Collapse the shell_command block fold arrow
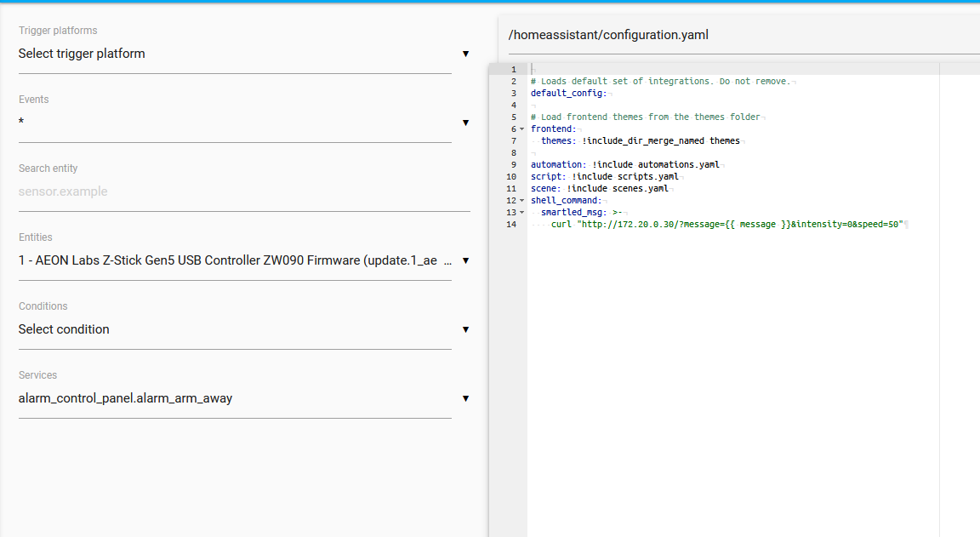 click(521, 201)
